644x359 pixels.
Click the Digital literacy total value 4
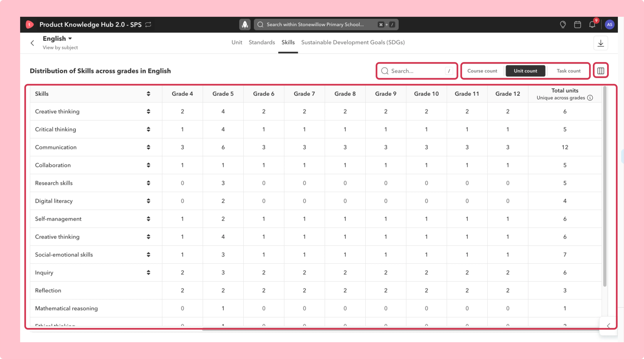(x=565, y=201)
